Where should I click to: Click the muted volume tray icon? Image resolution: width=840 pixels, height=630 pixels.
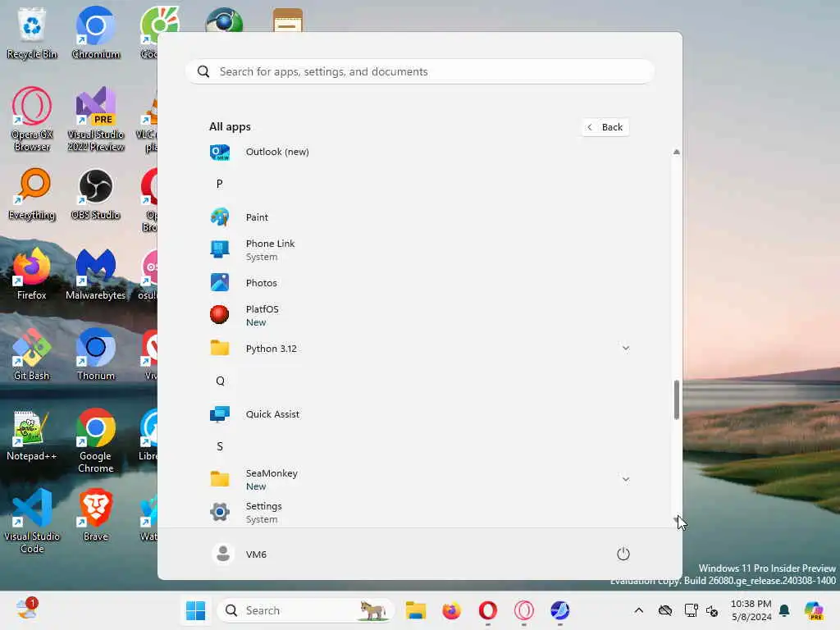click(712, 610)
